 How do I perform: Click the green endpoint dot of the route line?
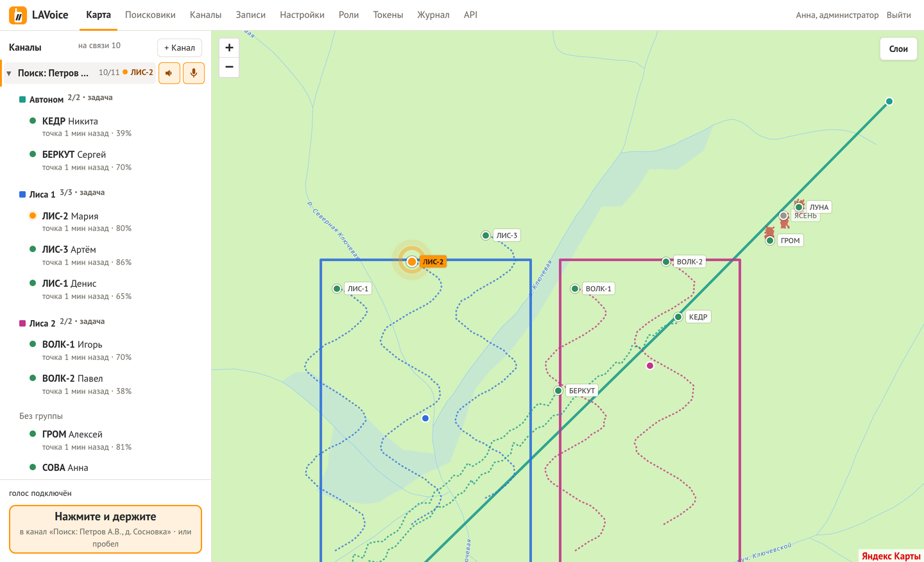click(889, 101)
